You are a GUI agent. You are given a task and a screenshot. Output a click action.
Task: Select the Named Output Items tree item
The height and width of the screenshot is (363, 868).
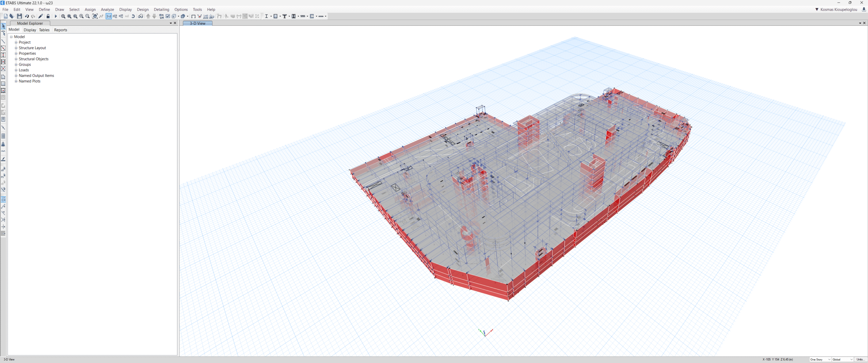coord(36,76)
